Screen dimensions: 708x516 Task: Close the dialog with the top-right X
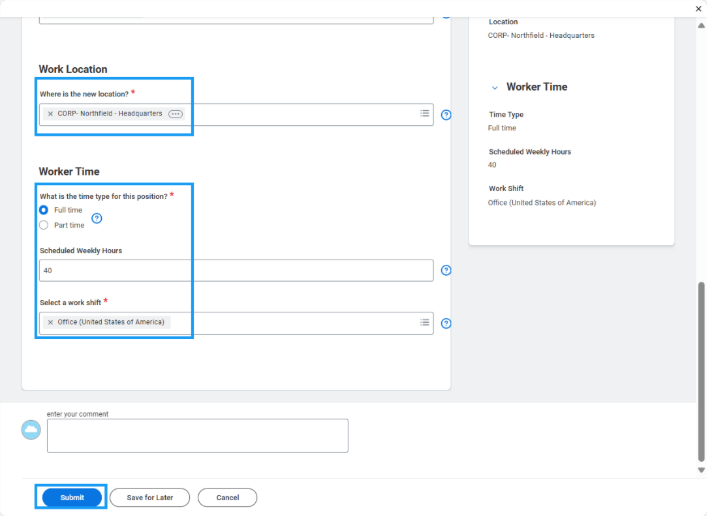[x=698, y=8]
